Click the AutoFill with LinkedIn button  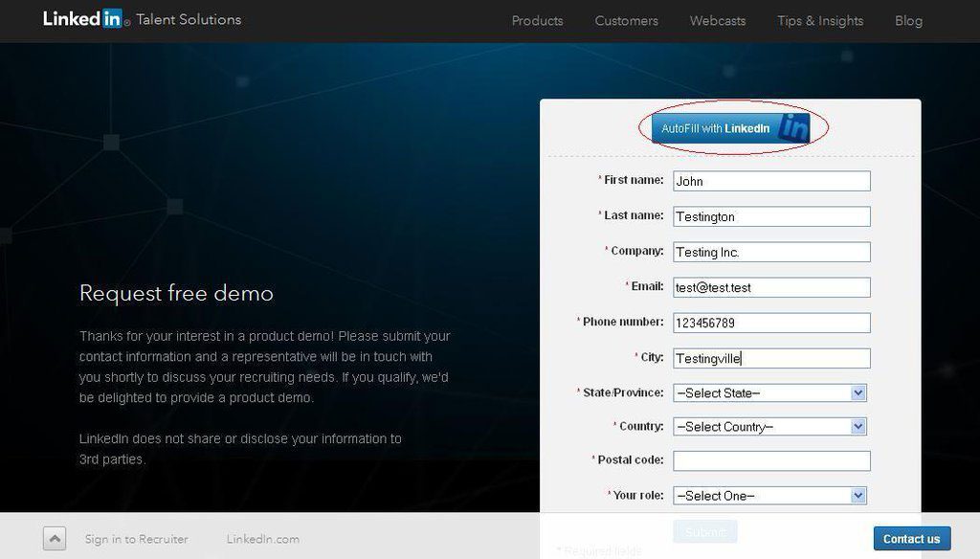click(x=731, y=128)
